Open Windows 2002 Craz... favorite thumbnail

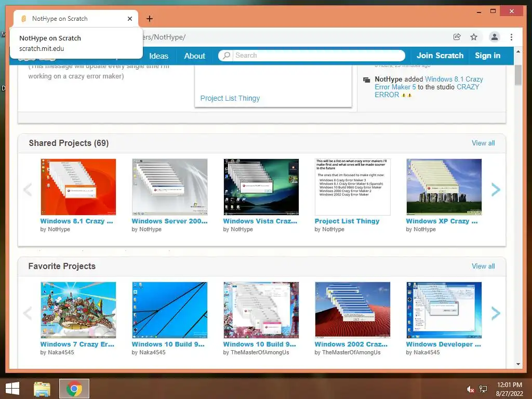pyautogui.click(x=353, y=310)
